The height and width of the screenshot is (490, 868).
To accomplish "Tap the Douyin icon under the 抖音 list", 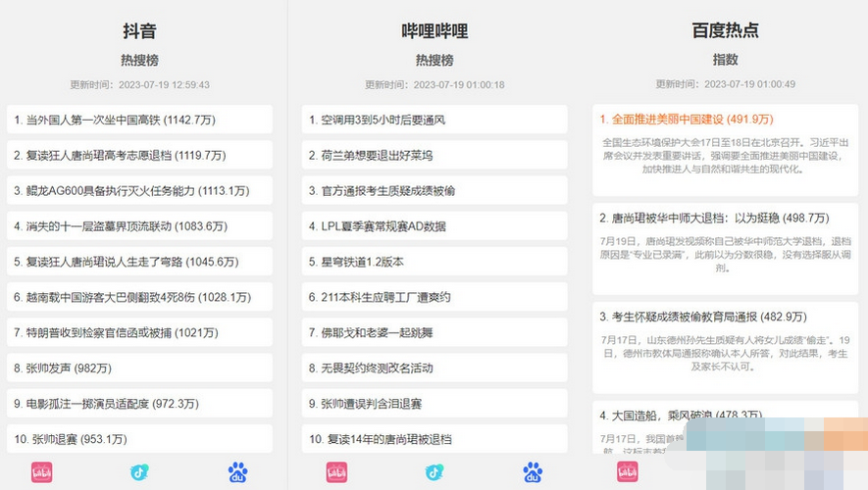I will point(139,472).
